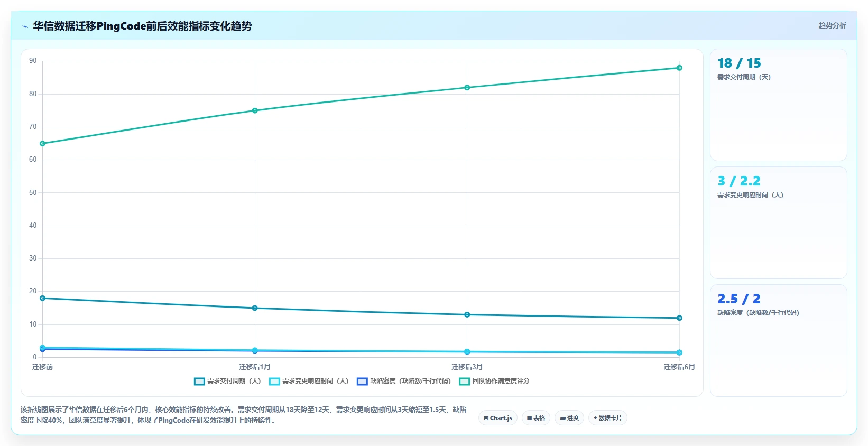Open the 18 / 15 需求交付周期 card
The image size is (868, 446).
click(x=778, y=105)
